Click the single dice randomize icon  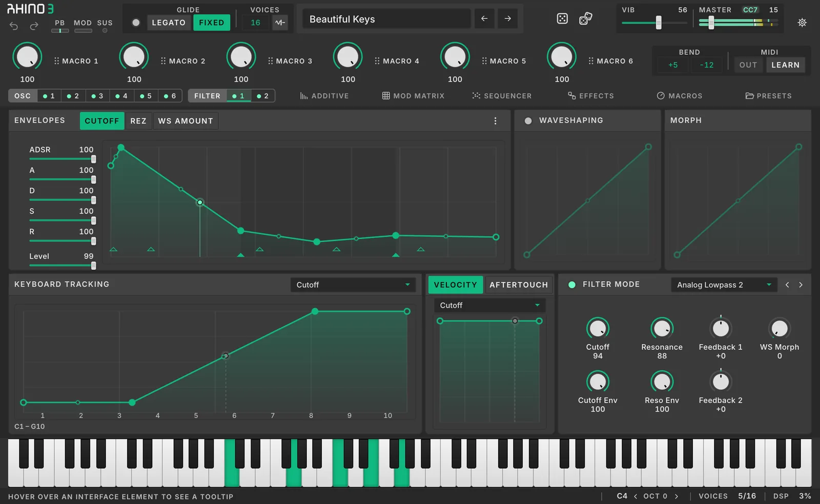pos(562,19)
